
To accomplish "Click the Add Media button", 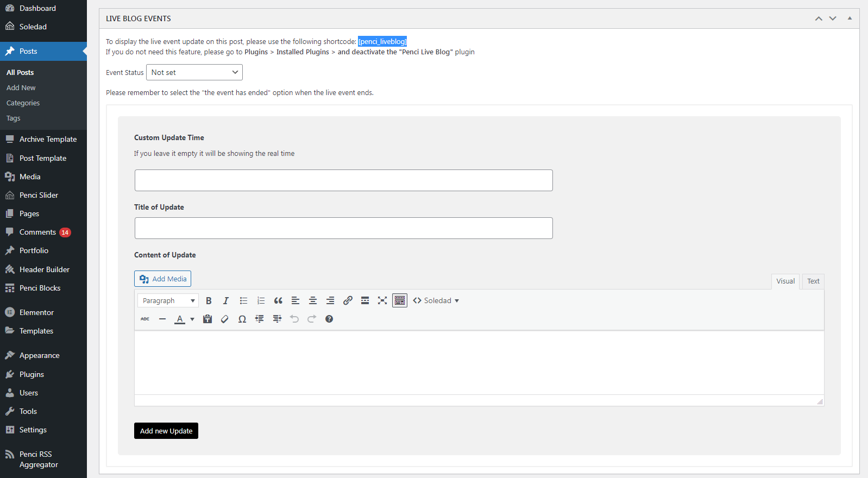I will click(x=162, y=279).
